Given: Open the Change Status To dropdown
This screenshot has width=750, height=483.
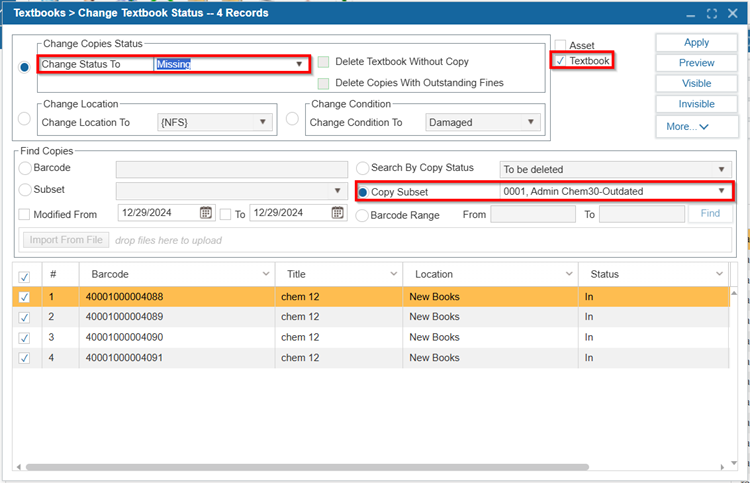Looking at the screenshot, I should pos(299,64).
